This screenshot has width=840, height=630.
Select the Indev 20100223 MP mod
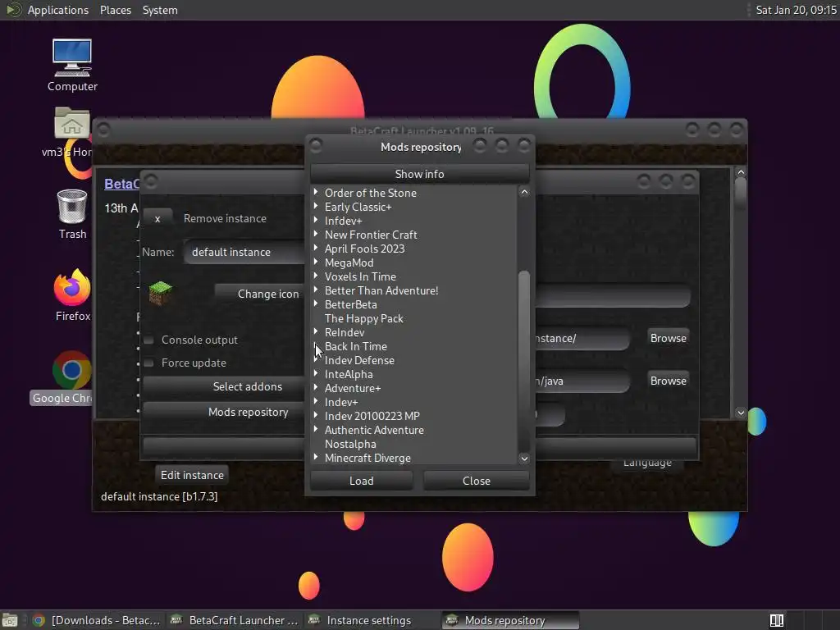point(372,416)
